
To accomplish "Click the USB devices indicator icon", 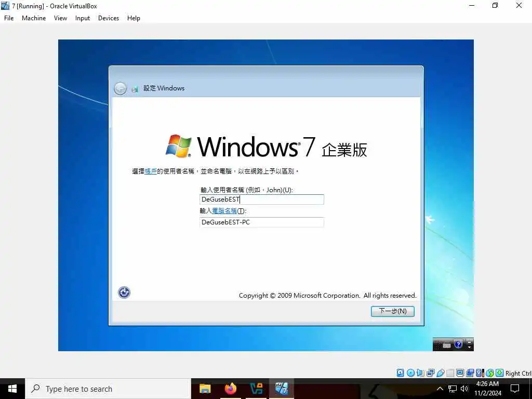I will [441, 373].
